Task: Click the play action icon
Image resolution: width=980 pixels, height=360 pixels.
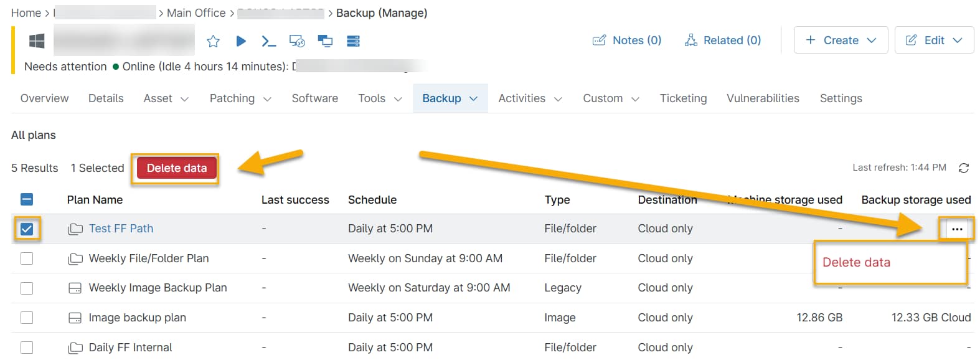Action: pyautogui.click(x=241, y=41)
